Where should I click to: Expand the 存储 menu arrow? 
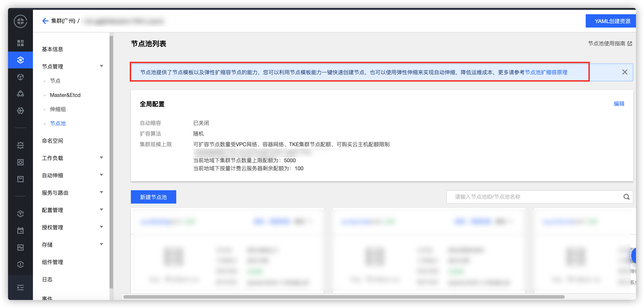(101, 244)
